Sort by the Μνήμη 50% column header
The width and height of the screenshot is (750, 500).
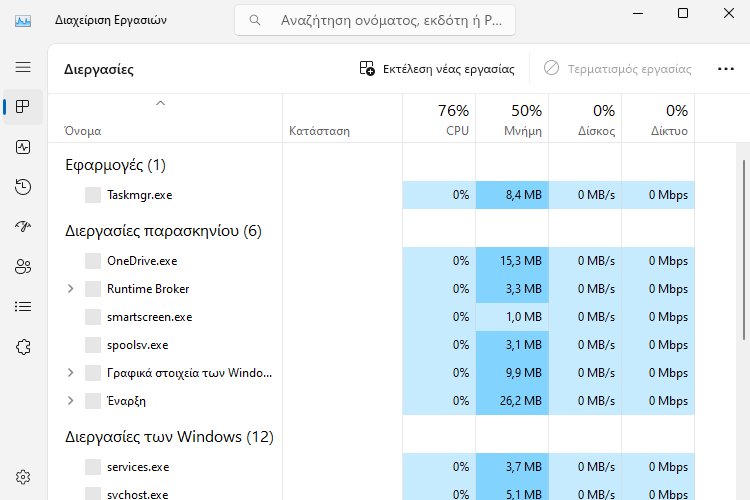[512, 119]
